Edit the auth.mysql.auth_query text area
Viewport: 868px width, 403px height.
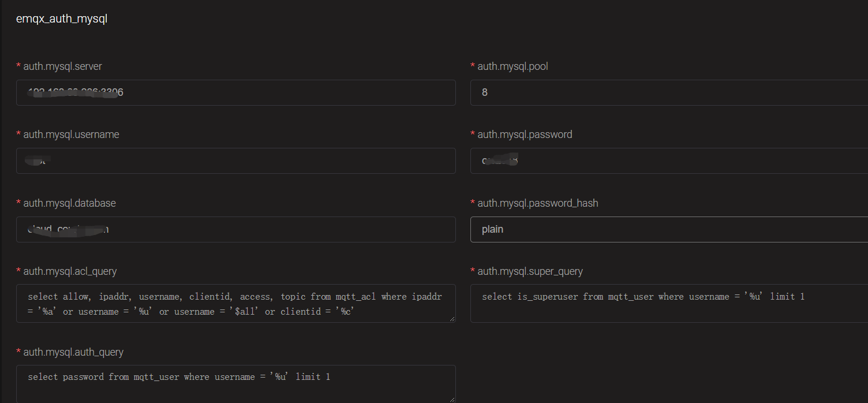tap(236, 383)
